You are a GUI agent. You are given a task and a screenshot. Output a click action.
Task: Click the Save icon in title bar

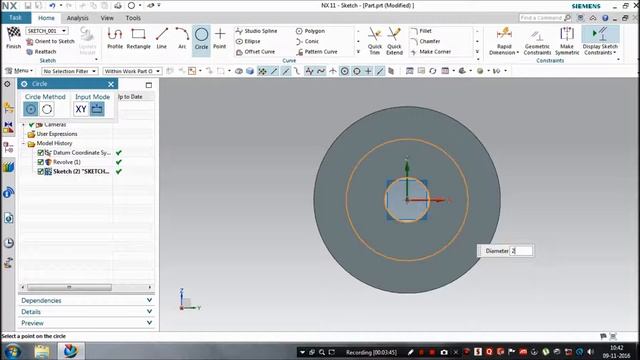pos(28,6)
